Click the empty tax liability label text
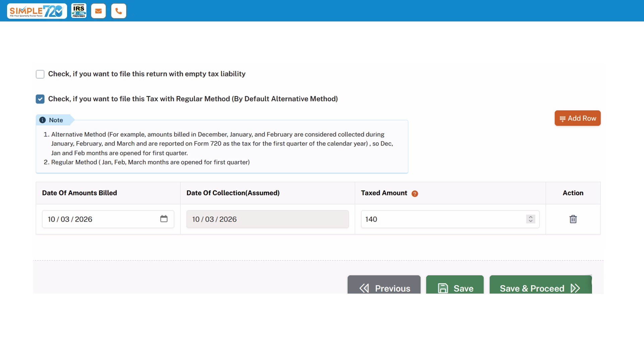 tap(147, 74)
